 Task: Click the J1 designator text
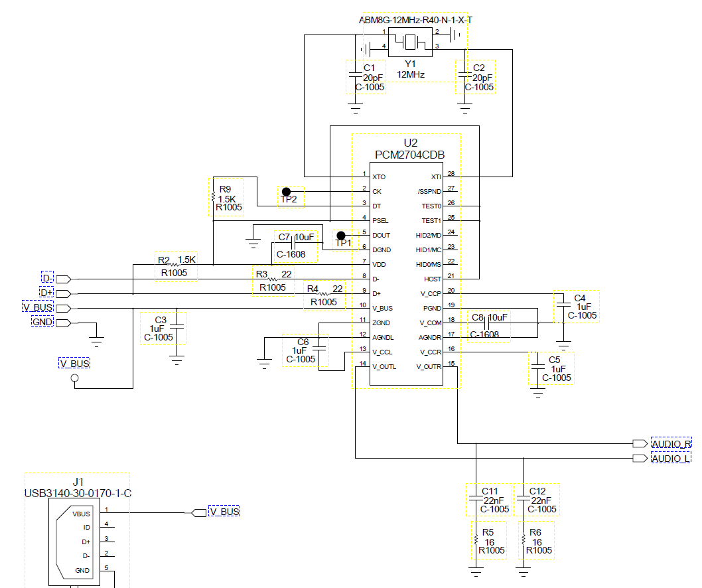click(78, 482)
